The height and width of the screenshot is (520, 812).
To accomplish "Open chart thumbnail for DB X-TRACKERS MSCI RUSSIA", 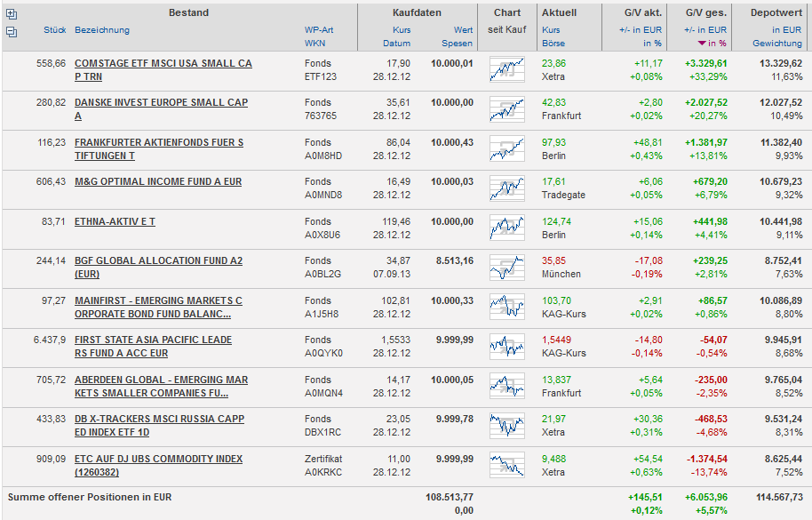I will 507,425.
